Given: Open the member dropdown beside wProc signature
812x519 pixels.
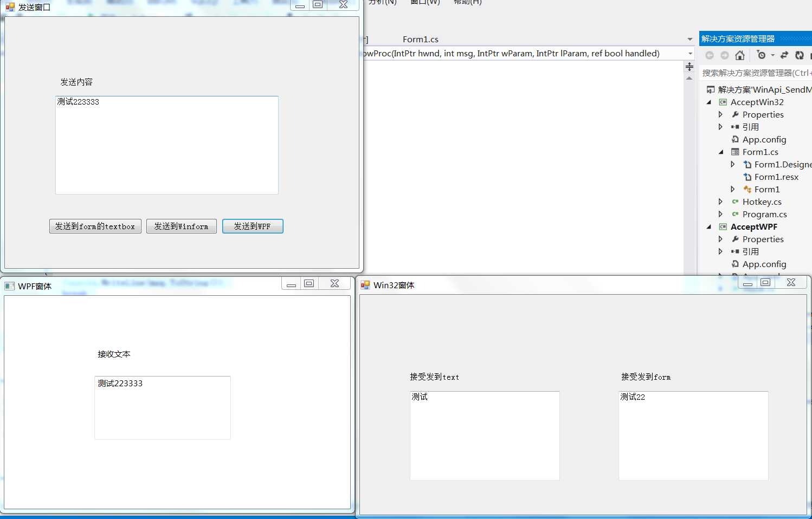Looking at the screenshot, I should pos(690,54).
